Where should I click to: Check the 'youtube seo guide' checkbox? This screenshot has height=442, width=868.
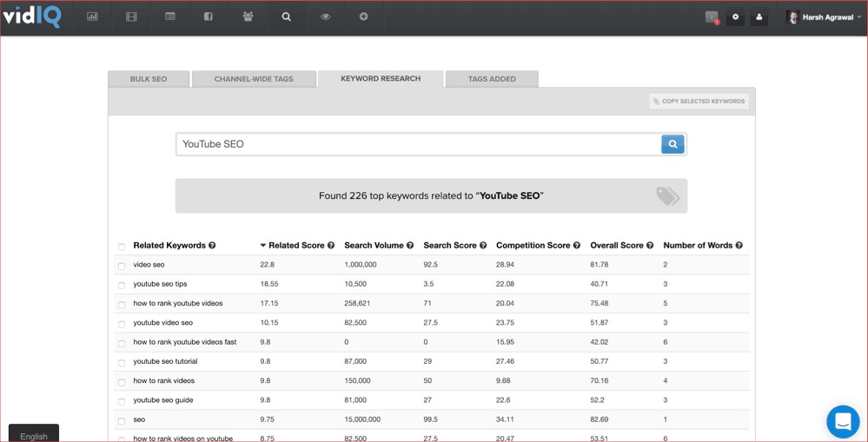122,401
